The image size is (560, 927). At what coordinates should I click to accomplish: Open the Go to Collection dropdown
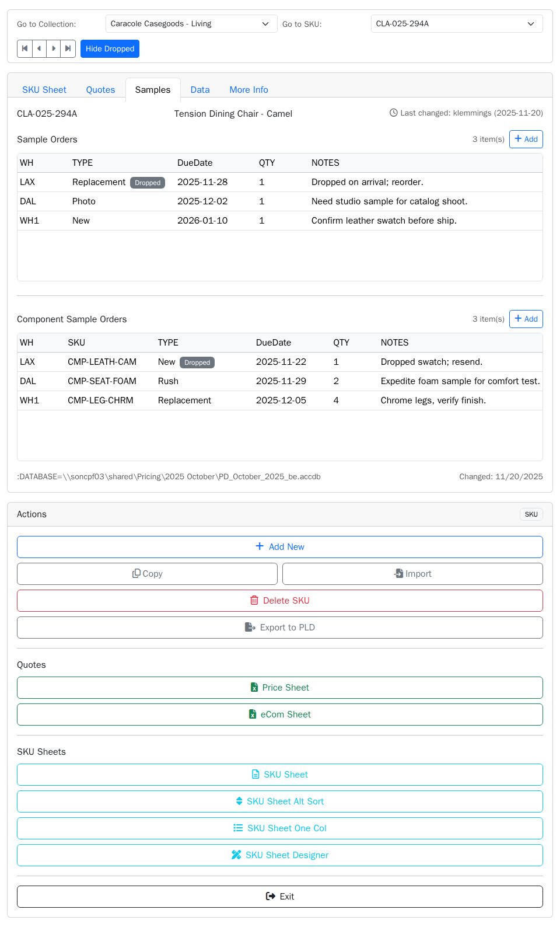[x=191, y=24]
